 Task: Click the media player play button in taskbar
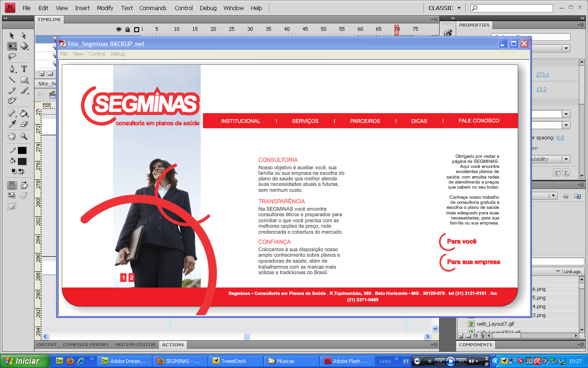(451, 361)
